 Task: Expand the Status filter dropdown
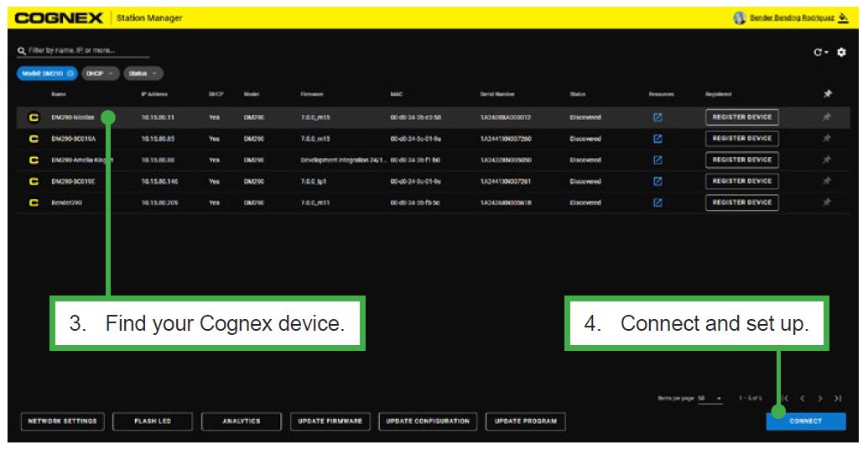coord(143,74)
